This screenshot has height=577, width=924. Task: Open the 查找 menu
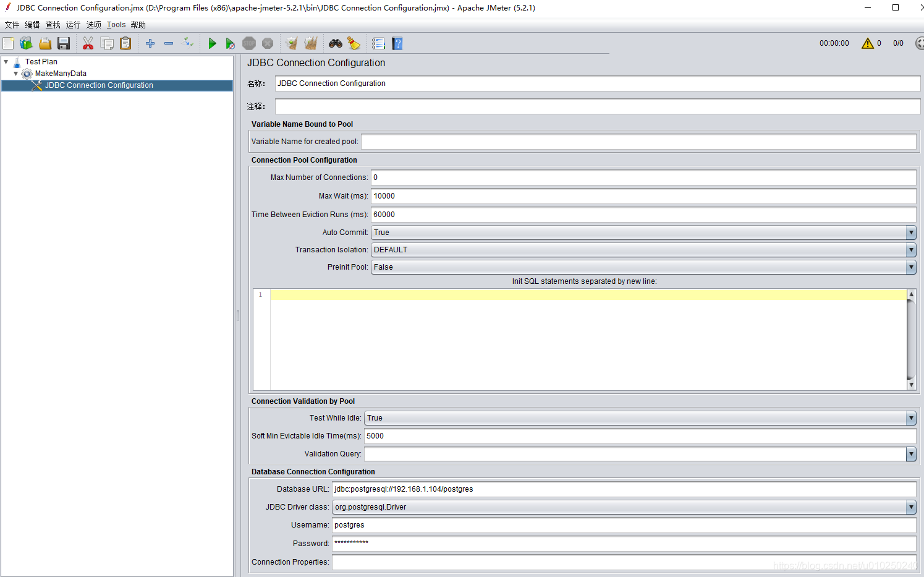click(53, 25)
